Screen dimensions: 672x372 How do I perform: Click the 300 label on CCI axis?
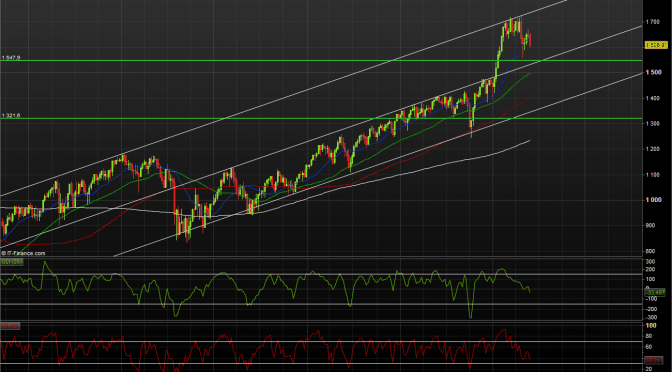coord(651,261)
